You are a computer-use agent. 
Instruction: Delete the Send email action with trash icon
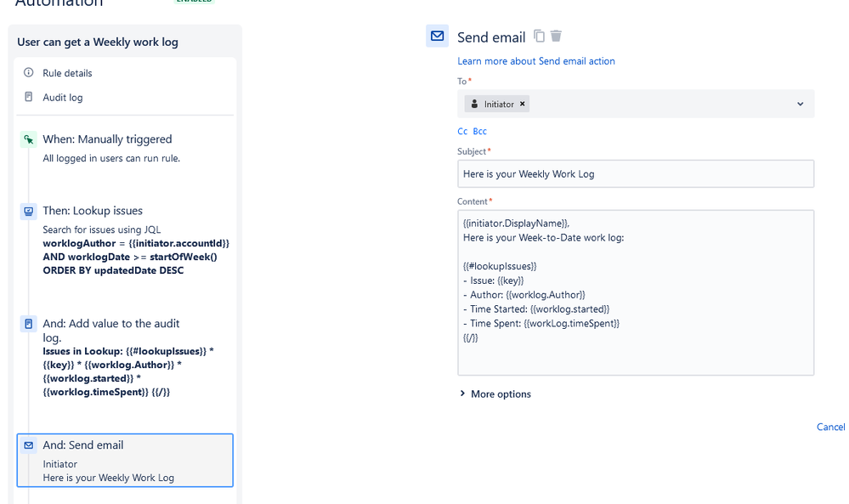point(557,37)
